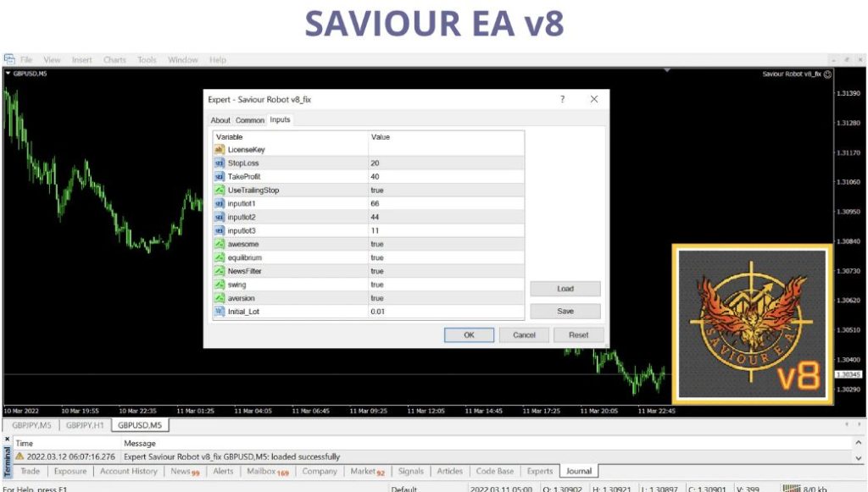868x492 pixels.
Task: Open the Experts terminal tab
Action: pyautogui.click(x=540, y=472)
